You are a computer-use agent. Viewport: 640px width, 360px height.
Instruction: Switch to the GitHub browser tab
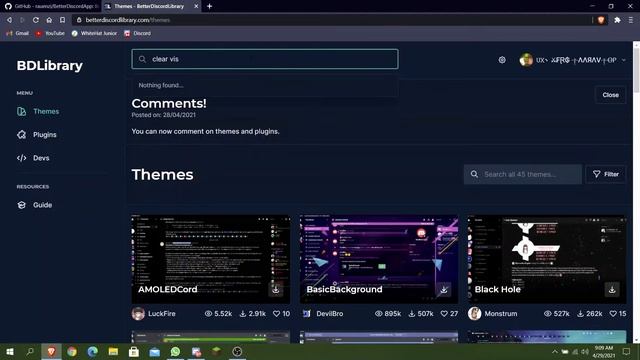tap(51, 7)
